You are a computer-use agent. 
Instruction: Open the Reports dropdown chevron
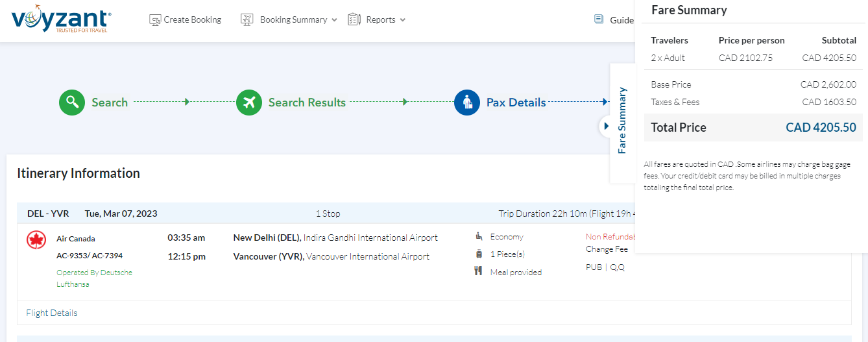tap(402, 20)
